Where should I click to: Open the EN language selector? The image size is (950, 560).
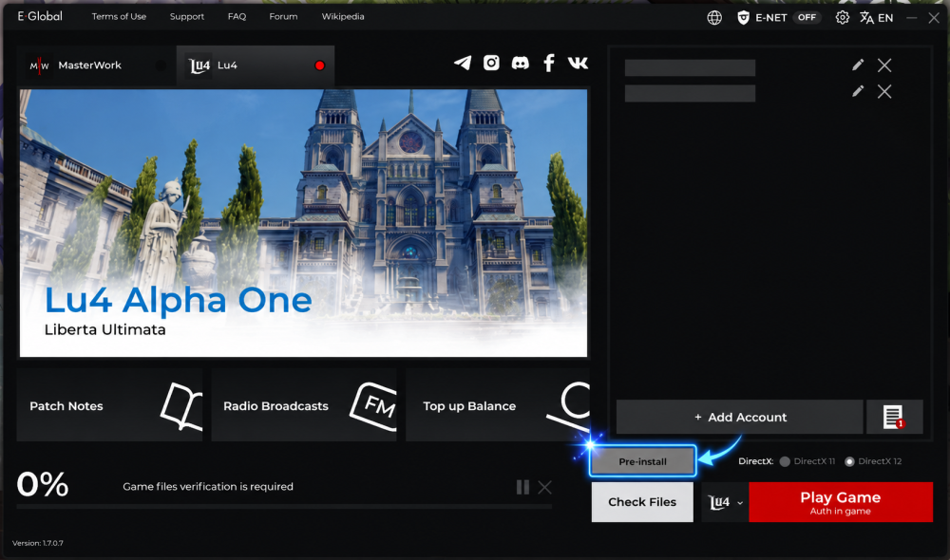coord(876,17)
